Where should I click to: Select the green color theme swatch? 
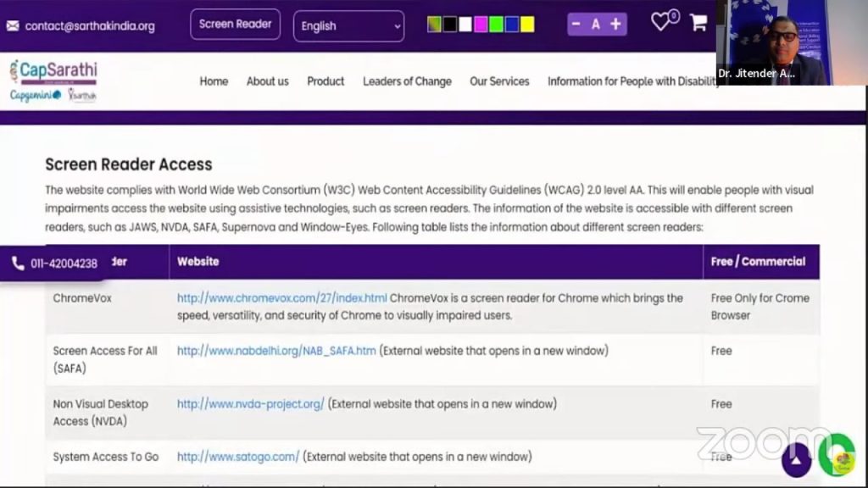[x=497, y=25]
